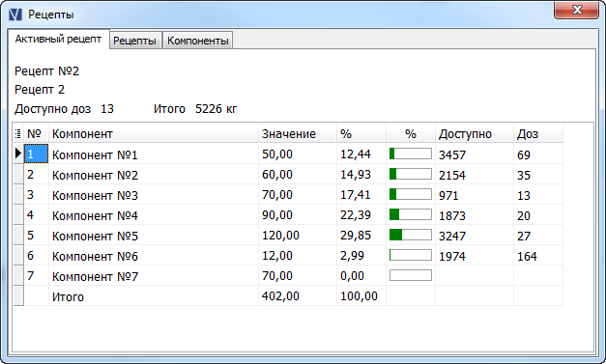Click the doses cell 27
606x364 pixels.
[x=538, y=236]
